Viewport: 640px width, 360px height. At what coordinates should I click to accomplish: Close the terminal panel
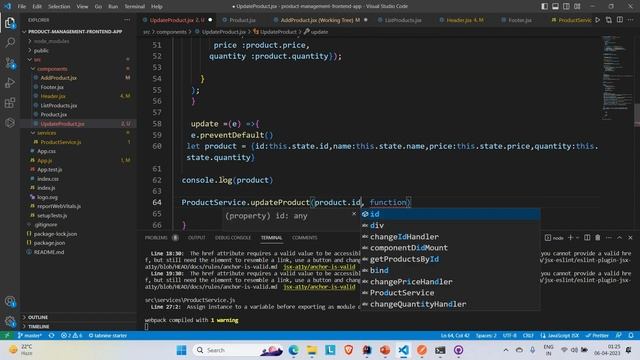(x=630, y=238)
